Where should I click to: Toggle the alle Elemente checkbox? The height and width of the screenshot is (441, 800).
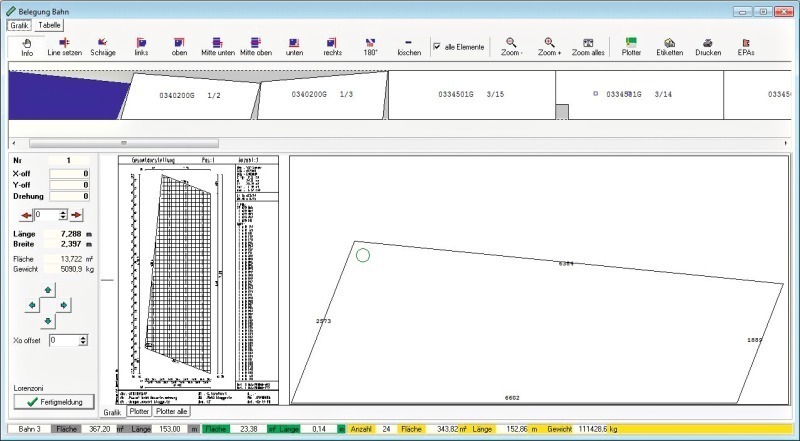[x=437, y=46]
